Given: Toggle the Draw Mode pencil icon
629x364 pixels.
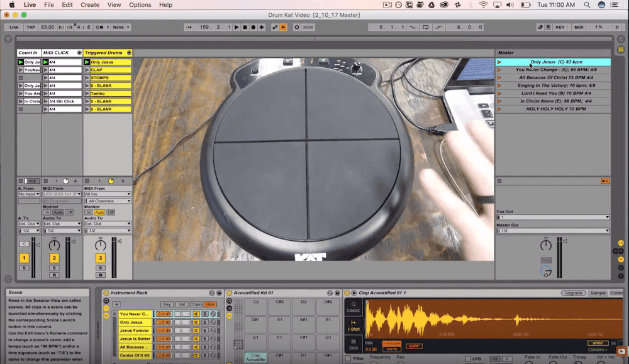Looking at the screenshot, I should [540, 27].
